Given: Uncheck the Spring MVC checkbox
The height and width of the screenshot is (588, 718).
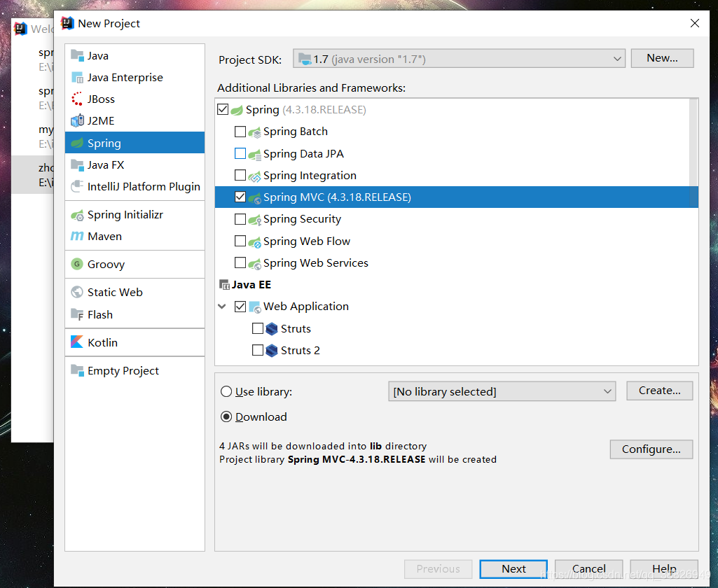Looking at the screenshot, I should click(240, 197).
